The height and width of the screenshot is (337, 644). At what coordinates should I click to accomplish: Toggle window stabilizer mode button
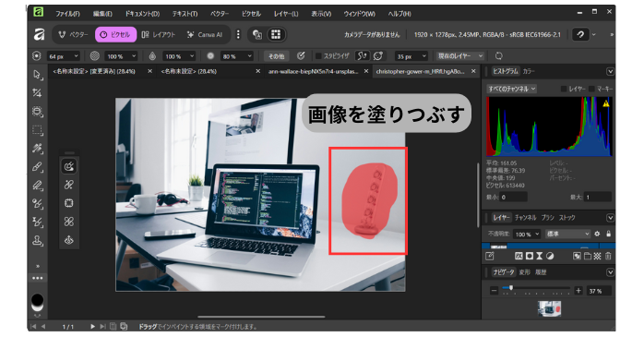pos(378,56)
